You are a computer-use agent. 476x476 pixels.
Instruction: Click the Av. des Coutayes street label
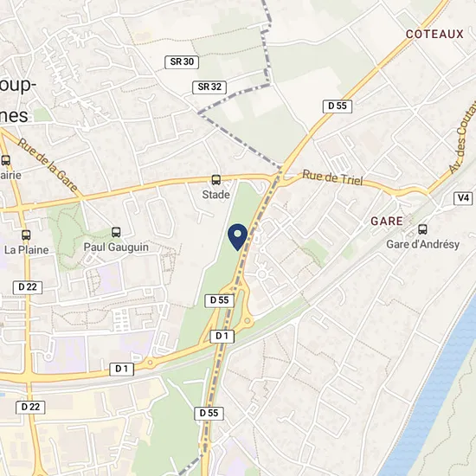463,138
